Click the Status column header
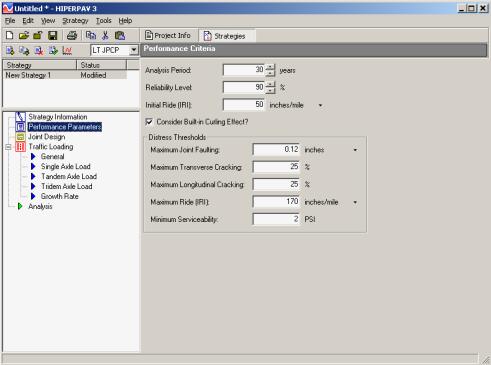This screenshot has height=365, width=491. click(x=101, y=65)
